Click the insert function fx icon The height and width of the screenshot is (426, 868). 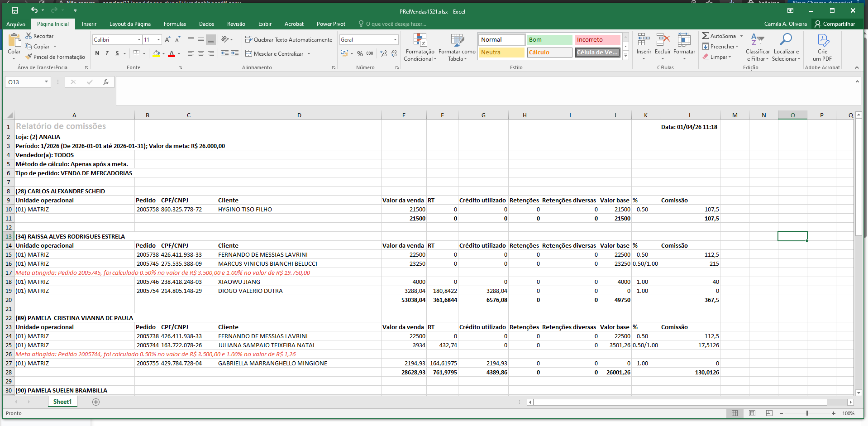[106, 82]
